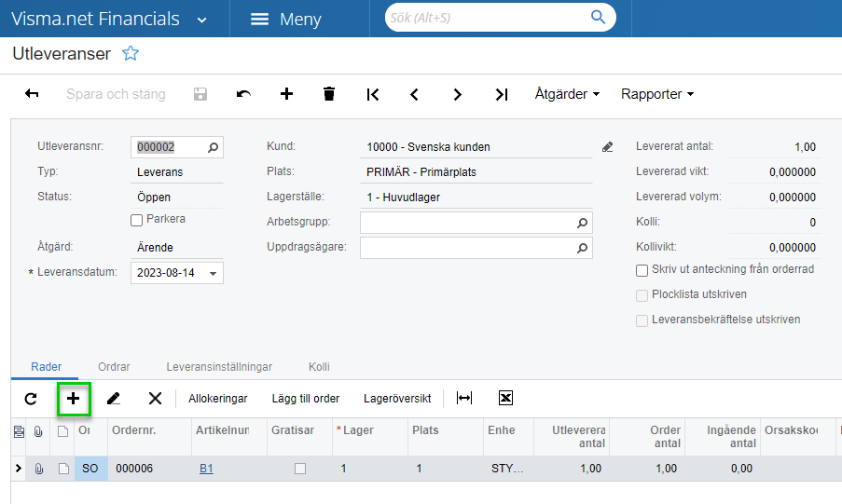Delete selected row with X icon
The height and width of the screenshot is (504, 842).
click(x=155, y=398)
